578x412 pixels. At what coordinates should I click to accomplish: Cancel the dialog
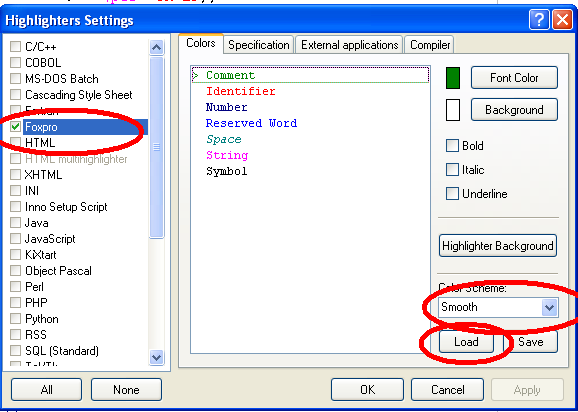click(x=448, y=390)
